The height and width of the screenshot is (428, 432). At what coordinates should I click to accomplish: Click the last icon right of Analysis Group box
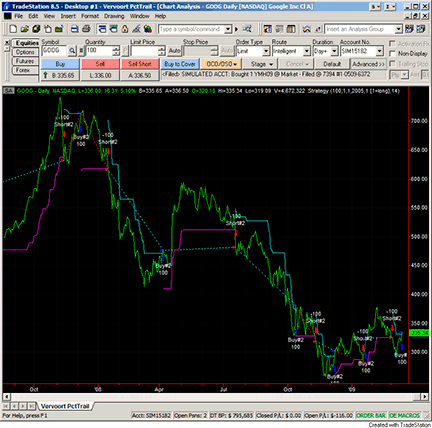pyautogui.click(x=421, y=29)
